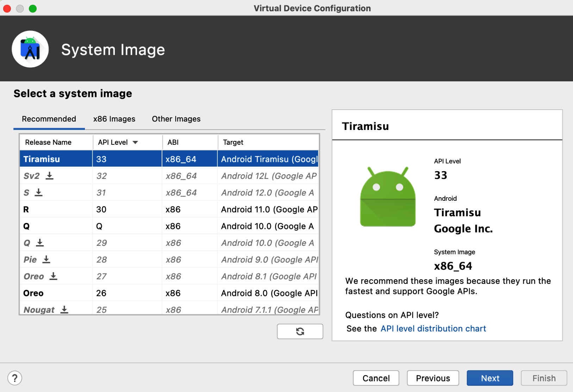
Task: Sort by API Level arrow
Action: pos(135,142)
